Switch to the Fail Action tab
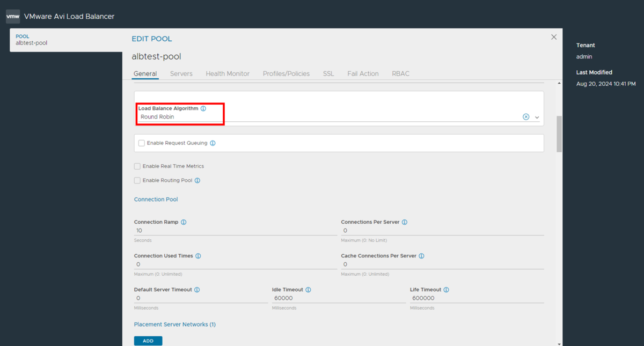Screen dimensions: 644x346 (363, 74)
